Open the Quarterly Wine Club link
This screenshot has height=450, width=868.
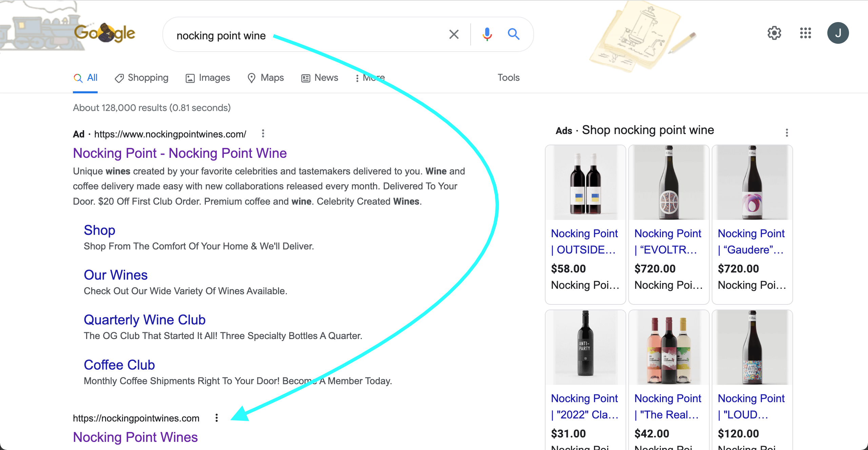pyautogui.click(x=144, y=320)
